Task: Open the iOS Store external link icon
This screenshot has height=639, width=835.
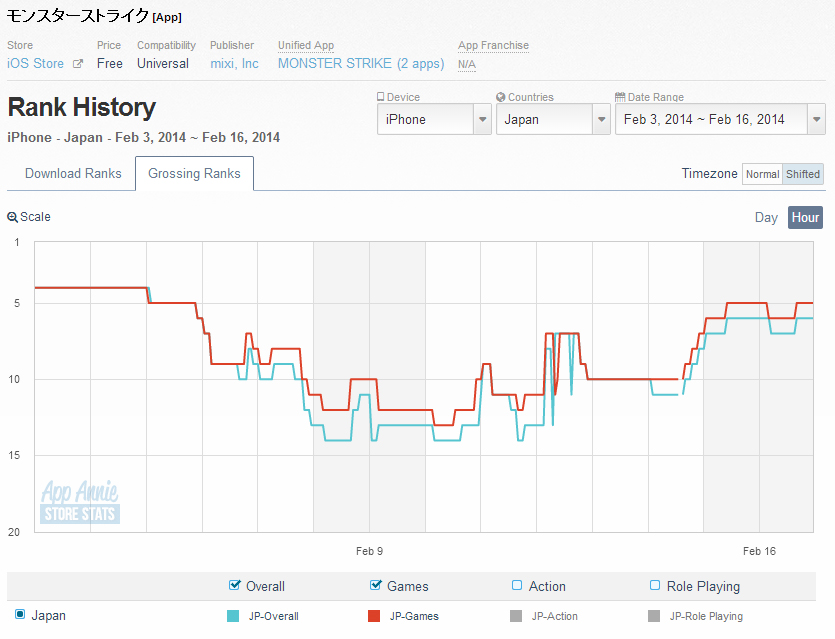Action: (x=78, y=64)
